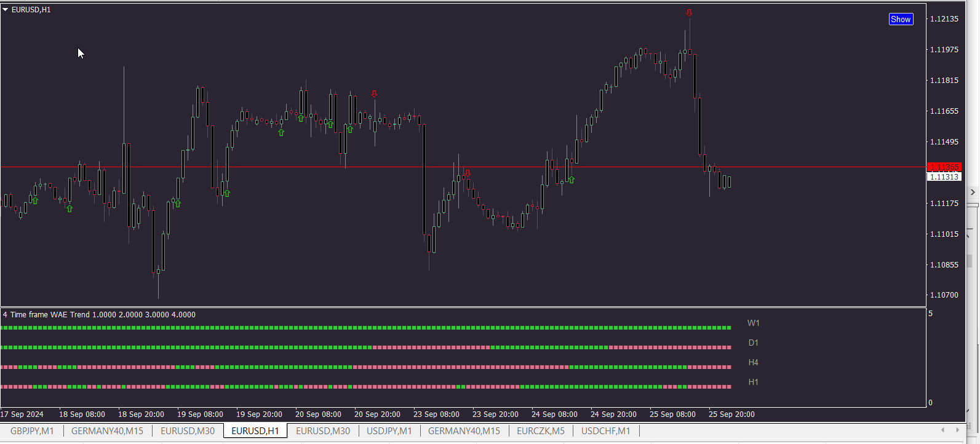Click the H1 timeframe row label

point(754,382)
